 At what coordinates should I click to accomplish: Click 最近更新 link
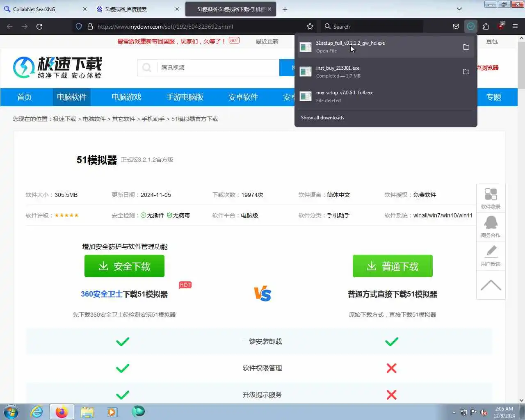[x=267, y=41]
